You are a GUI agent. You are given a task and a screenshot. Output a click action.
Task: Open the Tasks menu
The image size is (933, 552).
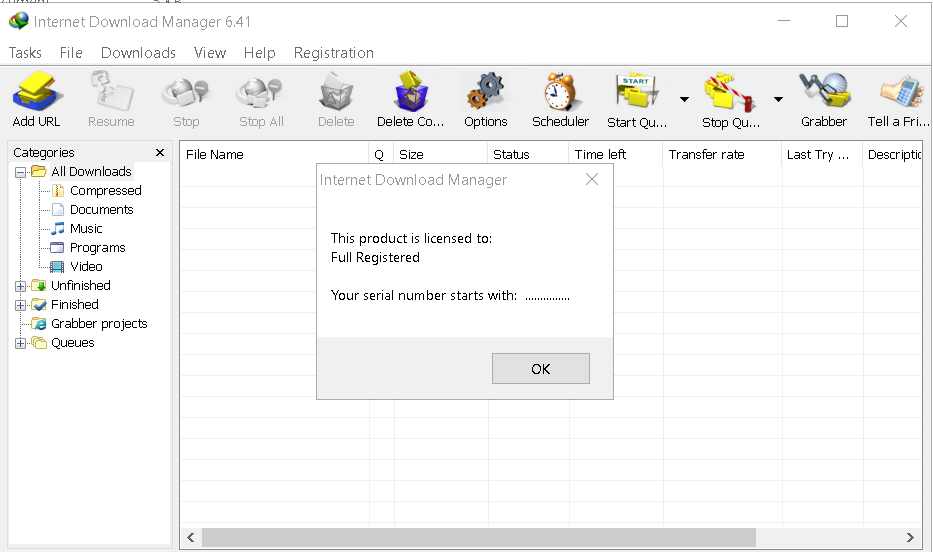click(25, 53)
